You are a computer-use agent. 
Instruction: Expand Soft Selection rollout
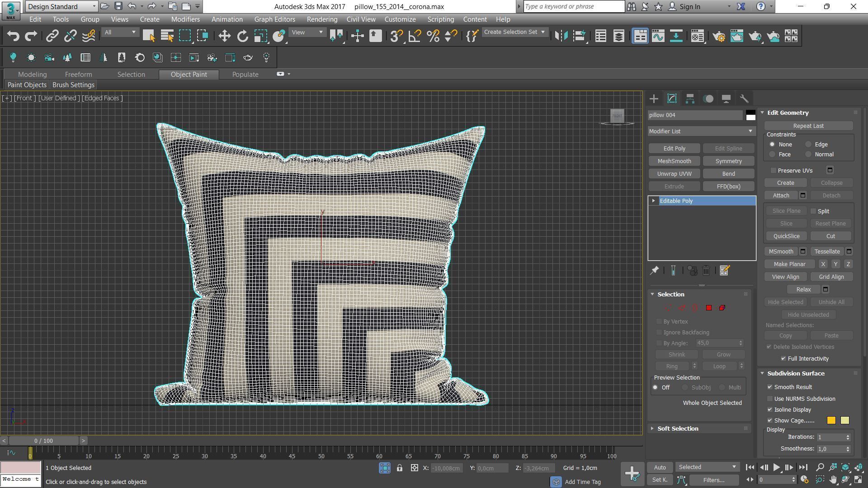(x=677, y=428)
